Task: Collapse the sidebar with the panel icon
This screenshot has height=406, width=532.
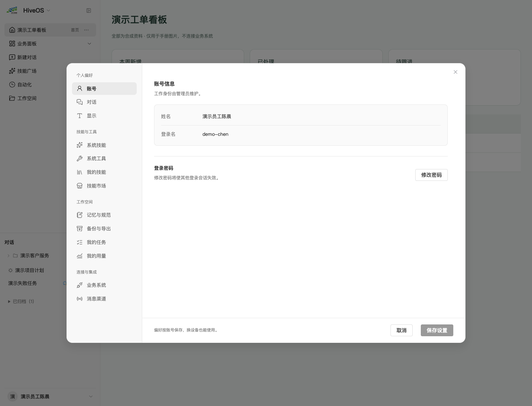Action: click(89, 11)
